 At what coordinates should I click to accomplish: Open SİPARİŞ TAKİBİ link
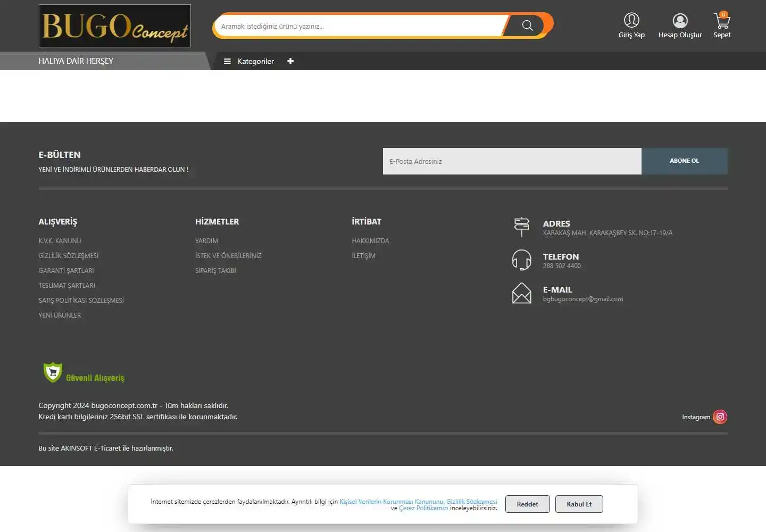[215, 271]
